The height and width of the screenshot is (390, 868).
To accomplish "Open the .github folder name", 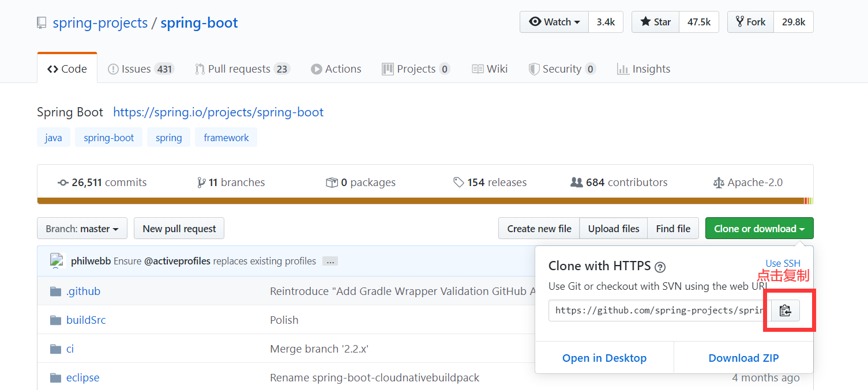I will (83, 291).
